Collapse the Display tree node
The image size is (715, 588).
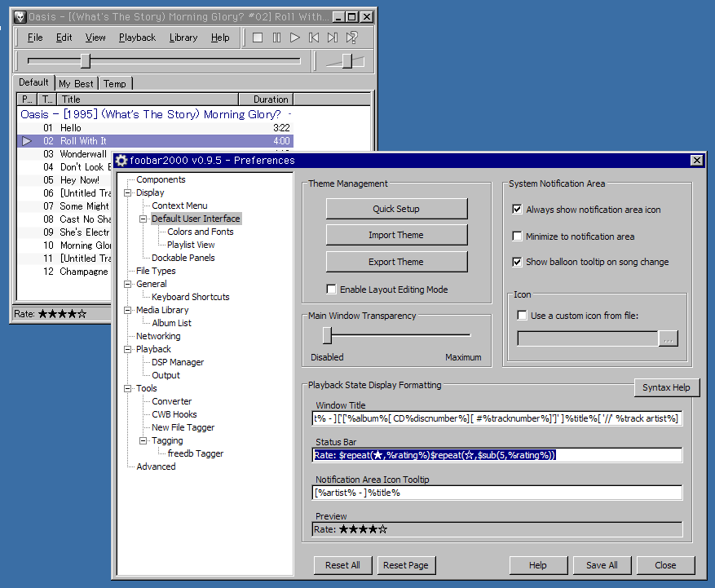128,193
